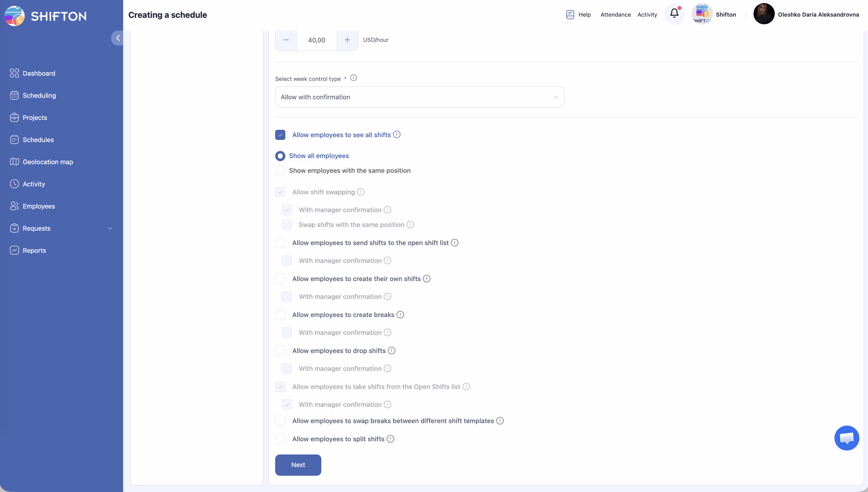This screenshot has width=868, height=492.
Task: Collapse the left sidebar with arrow
Action: coord(118,38)
